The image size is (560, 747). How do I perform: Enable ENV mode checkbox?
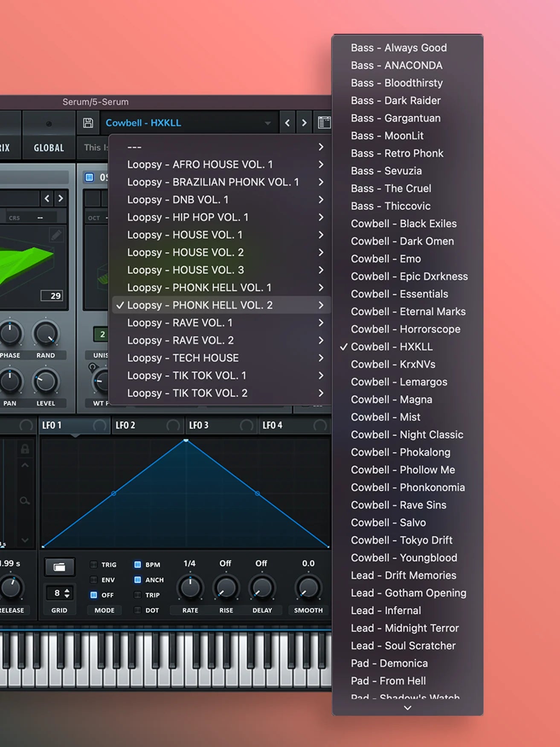(93, 580)
